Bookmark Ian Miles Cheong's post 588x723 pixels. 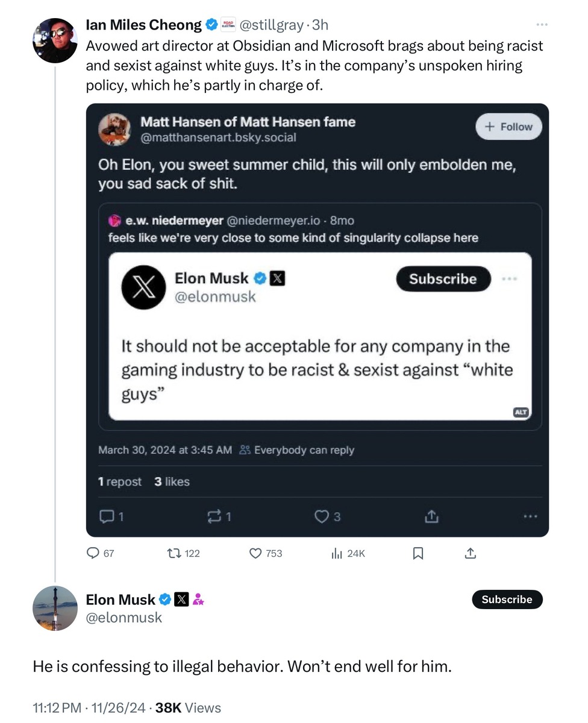418,553
